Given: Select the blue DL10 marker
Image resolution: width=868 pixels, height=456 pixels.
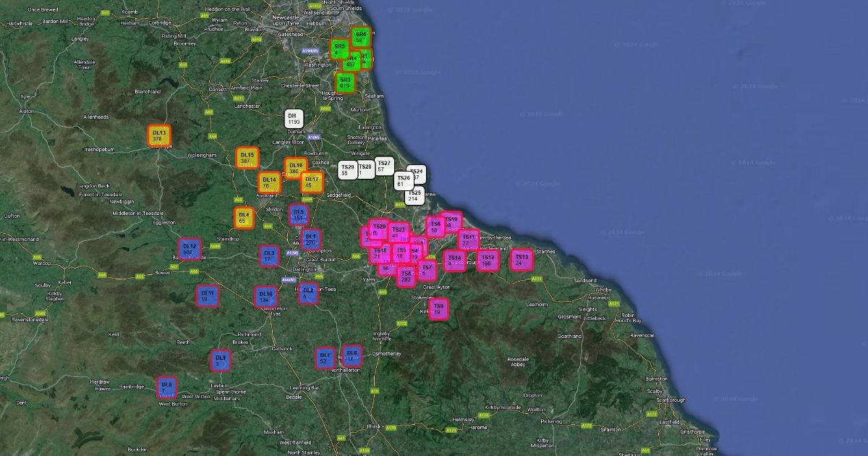Looking at the screenshot, I should point(265,297).
